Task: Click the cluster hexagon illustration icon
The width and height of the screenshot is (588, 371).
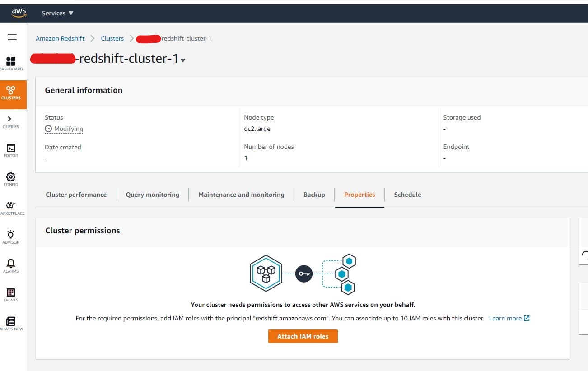Action: pos(266,273)
